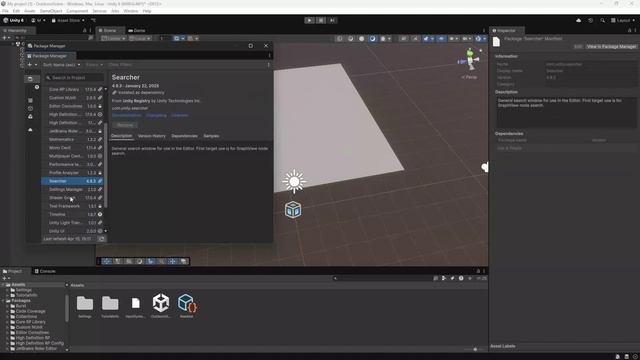Open the cloud services icon
Viewport: 640px width, 360px height.
click(x=578, y=20)
